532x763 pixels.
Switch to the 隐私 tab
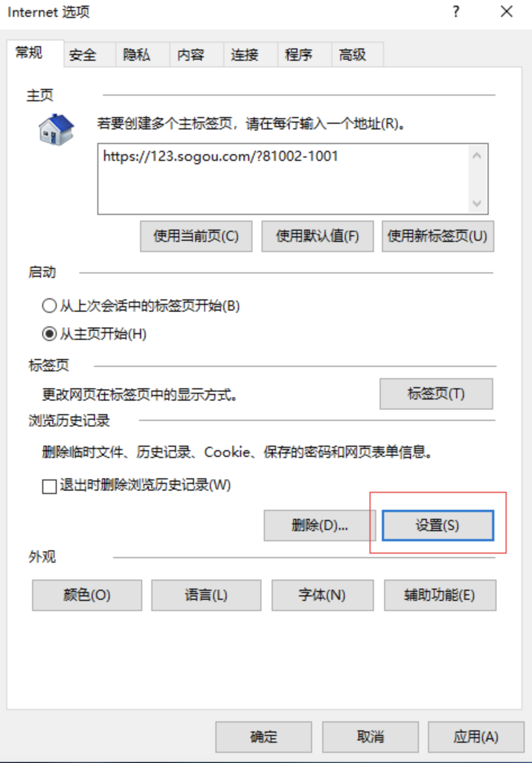137,55
